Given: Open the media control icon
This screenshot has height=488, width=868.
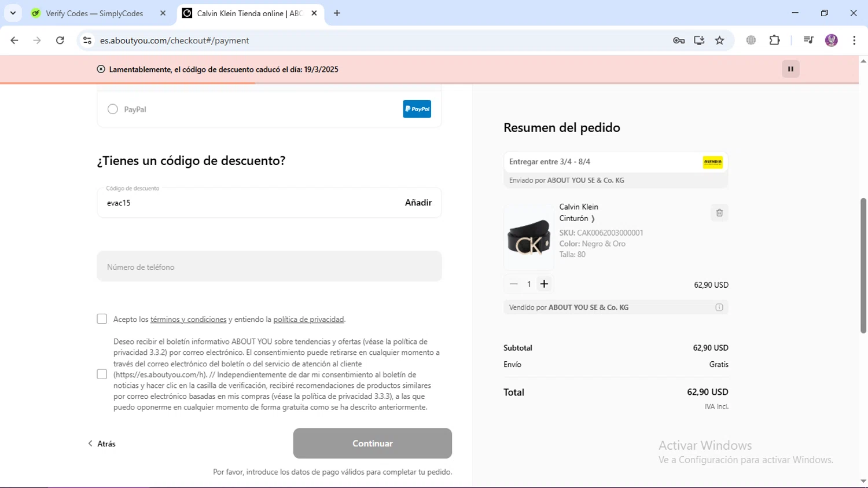Looking at the screenshot, I should (808, 41).
